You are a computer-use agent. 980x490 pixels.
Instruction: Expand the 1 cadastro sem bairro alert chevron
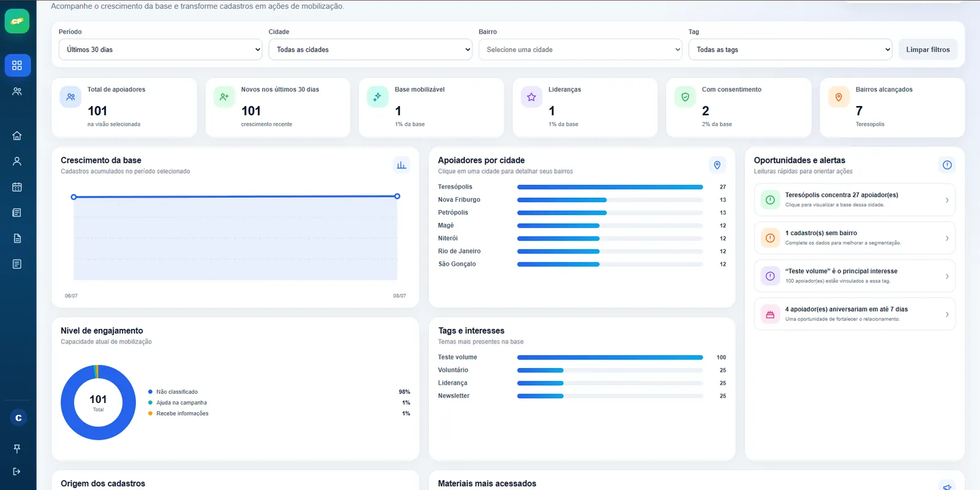(x=947, y=238)
